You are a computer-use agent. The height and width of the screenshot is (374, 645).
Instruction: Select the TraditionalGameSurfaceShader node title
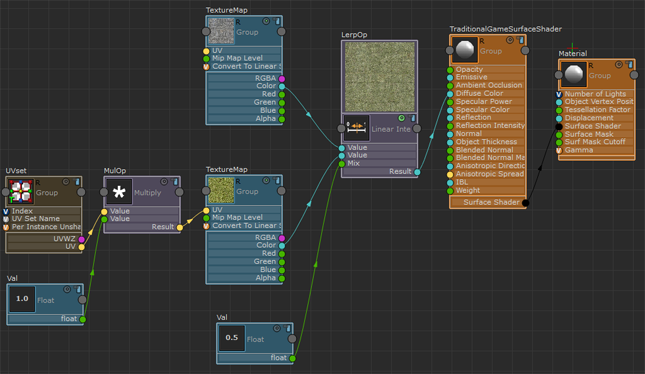tap(505, 29)
